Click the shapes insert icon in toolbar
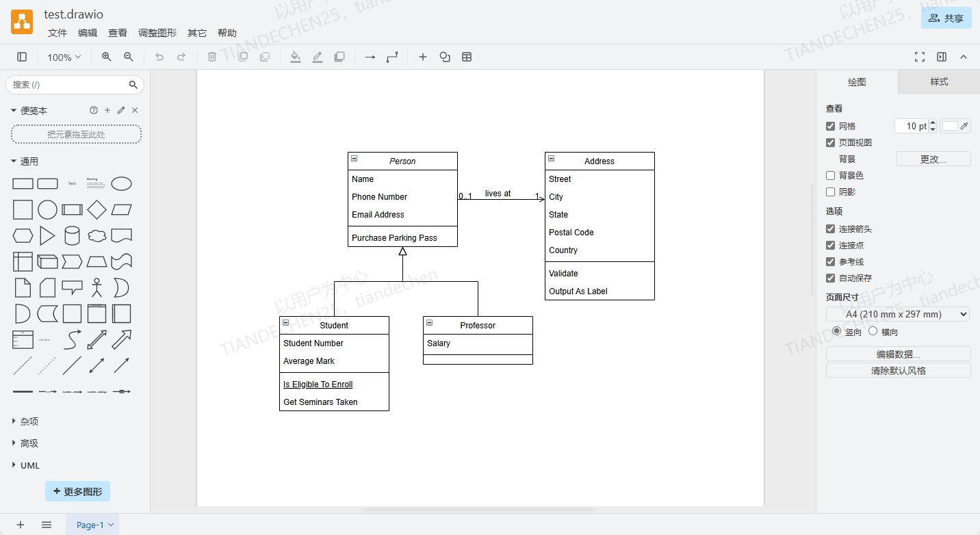 445,57
